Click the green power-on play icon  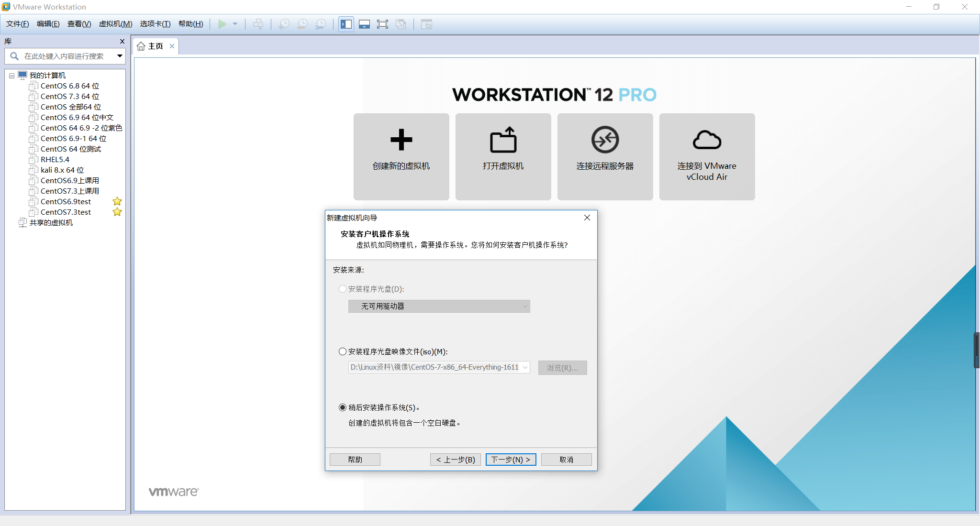pyautogui.click(x=222, y=24)
